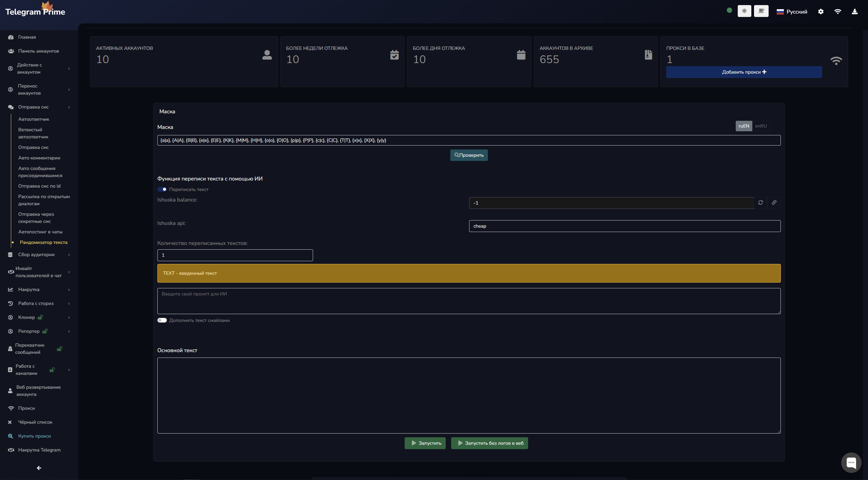Click the light theme sun icon
The height and width of the screenshot is (480, 868).
[744, 11]
